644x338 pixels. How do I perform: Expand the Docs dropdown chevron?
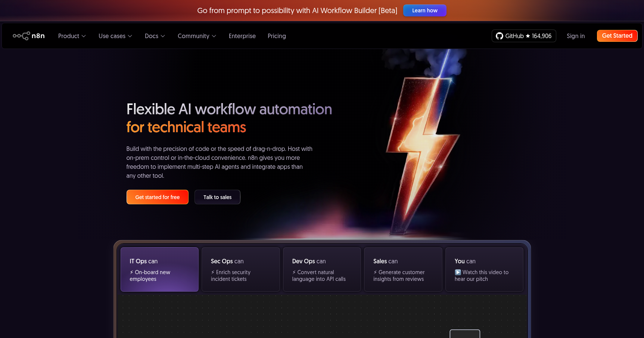pyautogui.click(x=163, y=36)
